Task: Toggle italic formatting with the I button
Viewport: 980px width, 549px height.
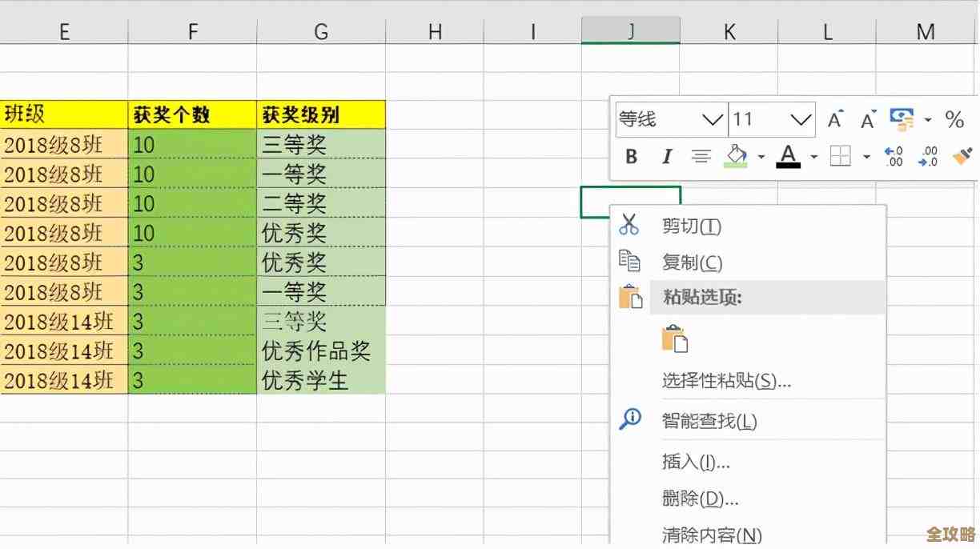Action: 667,155
